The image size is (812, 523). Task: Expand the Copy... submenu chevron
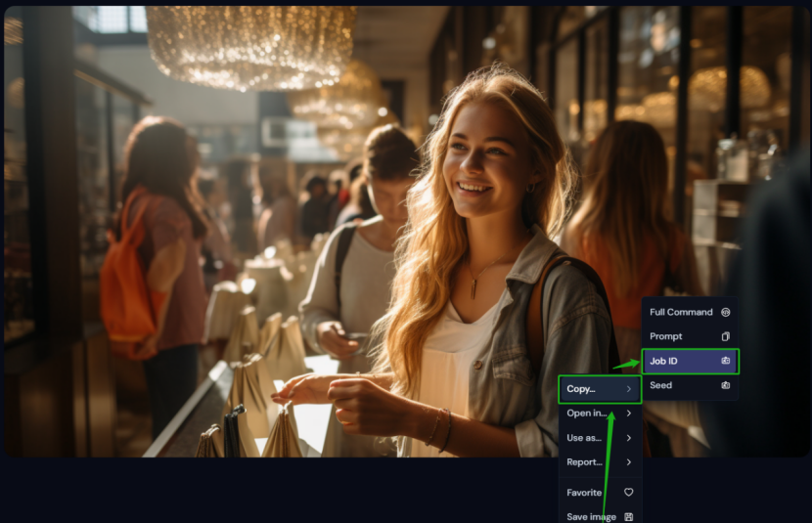point(629,389)
